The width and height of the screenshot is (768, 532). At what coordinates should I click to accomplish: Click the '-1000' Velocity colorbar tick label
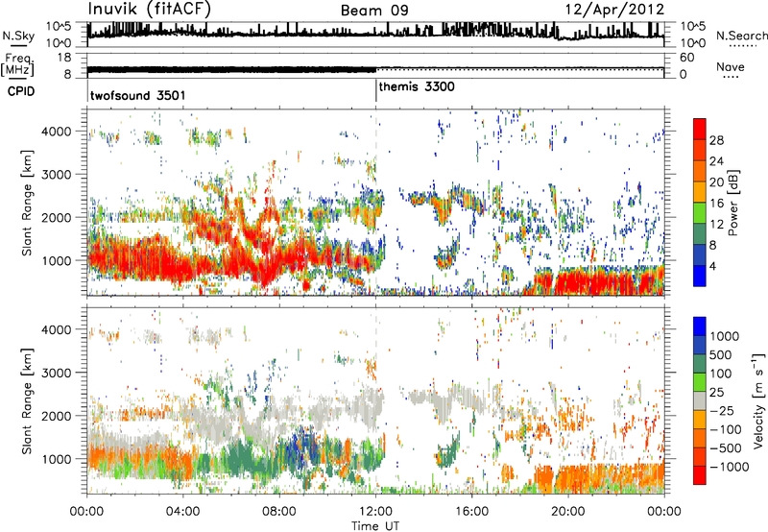click(730, 467)
